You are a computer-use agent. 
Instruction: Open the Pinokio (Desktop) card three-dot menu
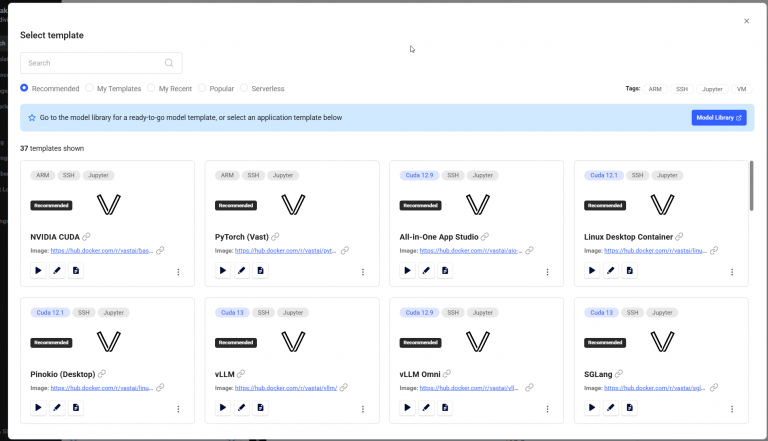[x=178, y=409]
